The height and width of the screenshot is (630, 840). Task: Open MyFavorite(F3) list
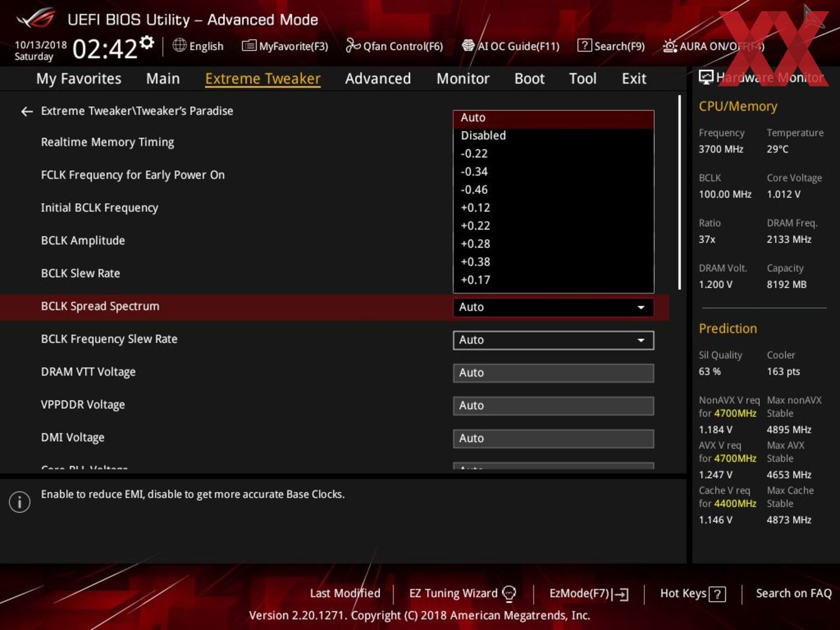pos(285,46)
